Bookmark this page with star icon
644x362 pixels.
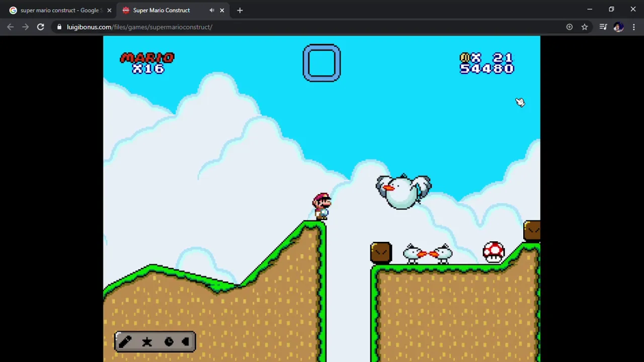click(x=585, y=27)
